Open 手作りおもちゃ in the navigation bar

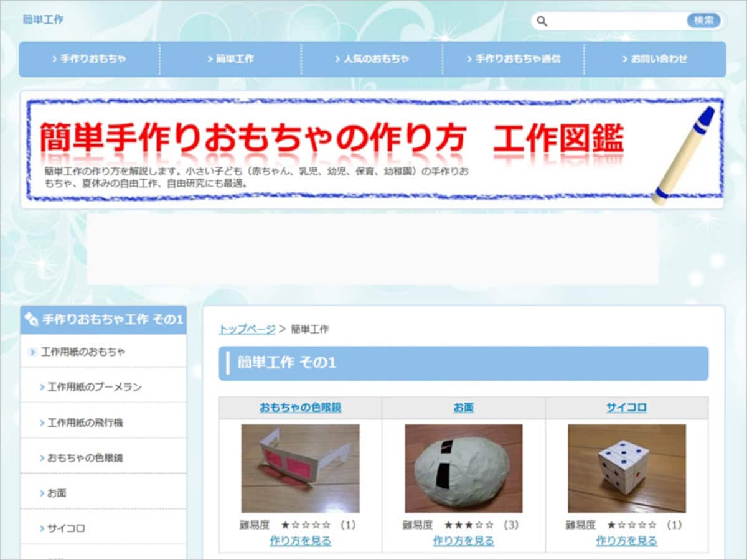tap(90, 59)
